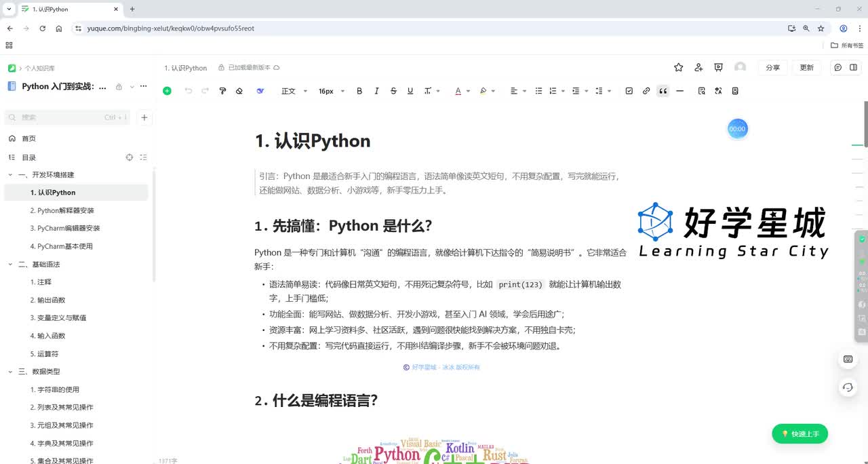Click the green insert plus button

point(167,91)
